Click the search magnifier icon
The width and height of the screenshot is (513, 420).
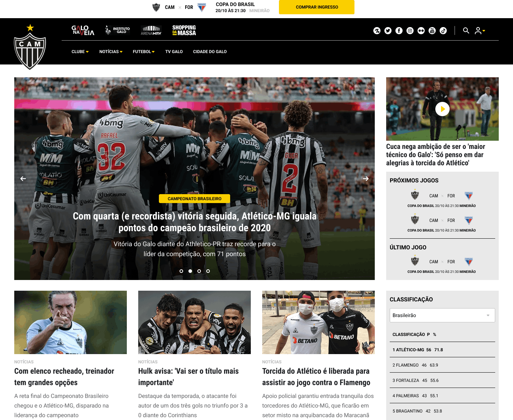click(466, 31)
